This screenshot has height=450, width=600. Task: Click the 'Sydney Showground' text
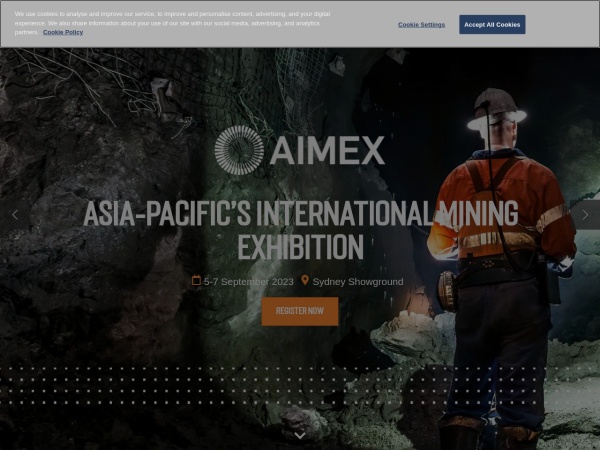pyautogui.click(x=358, y=282)
